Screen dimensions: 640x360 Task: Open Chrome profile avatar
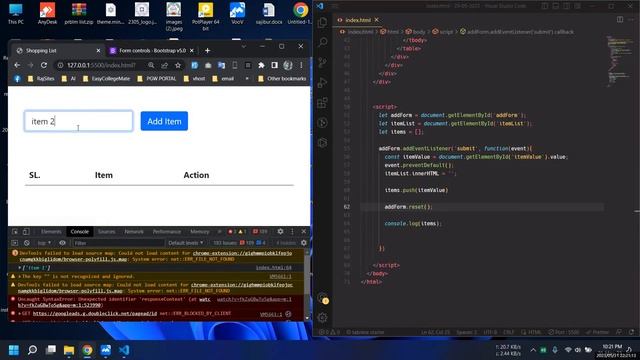point(288,65)
